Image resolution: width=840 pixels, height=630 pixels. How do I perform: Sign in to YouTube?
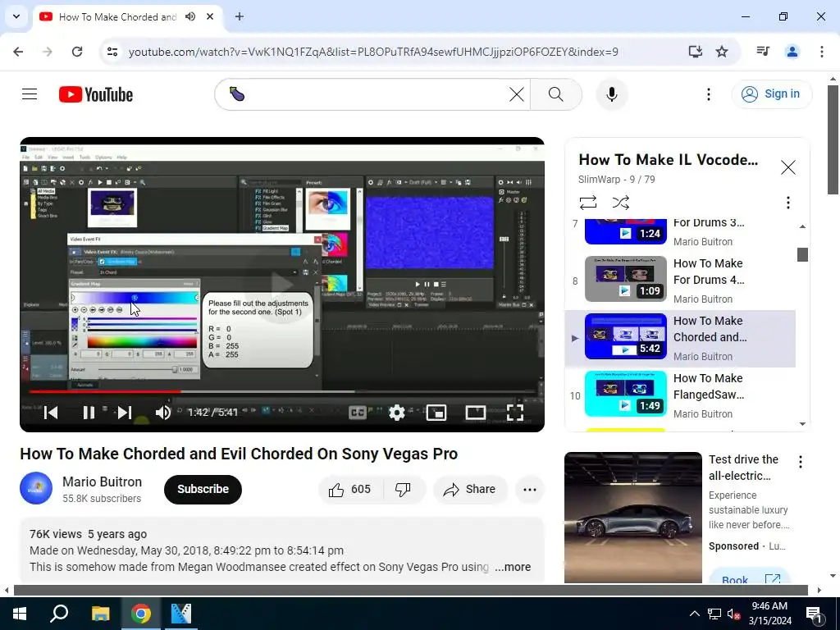[772, 94]
